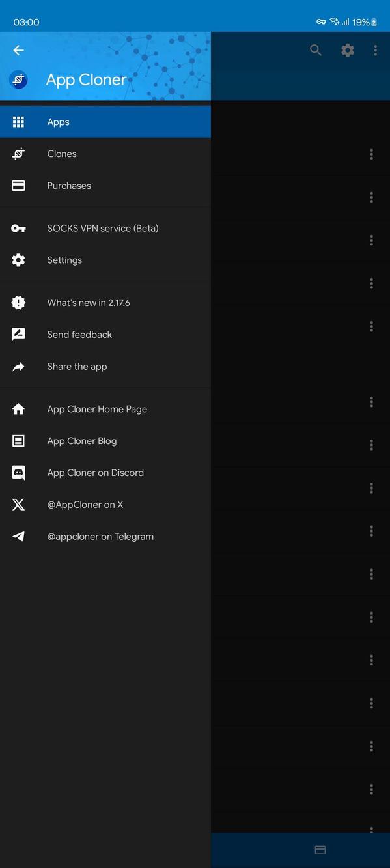This screenshot has height=868, width=390.
Task: Tap the Telegram paper plane icon
Action: (18, 536)
